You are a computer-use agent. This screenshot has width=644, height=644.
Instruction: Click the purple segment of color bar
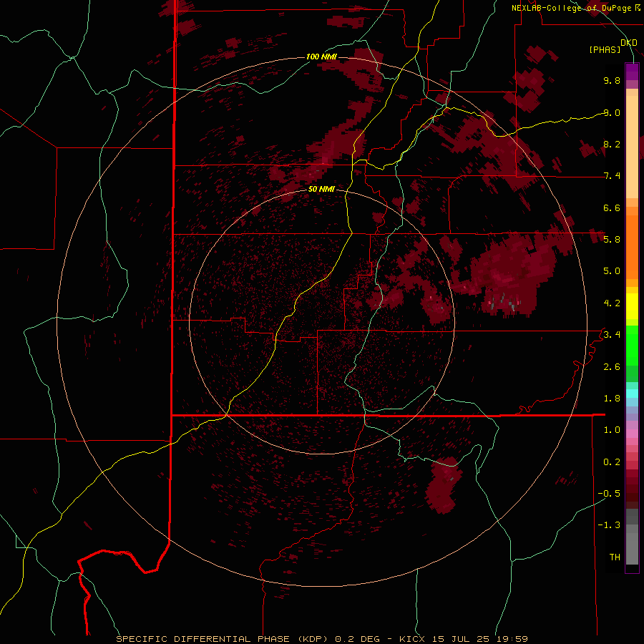pyautogui.click(x=632, y=72)
